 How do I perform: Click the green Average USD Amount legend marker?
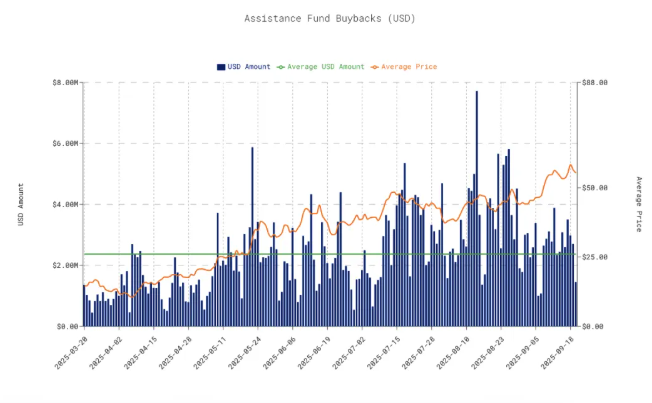(281, 67)
